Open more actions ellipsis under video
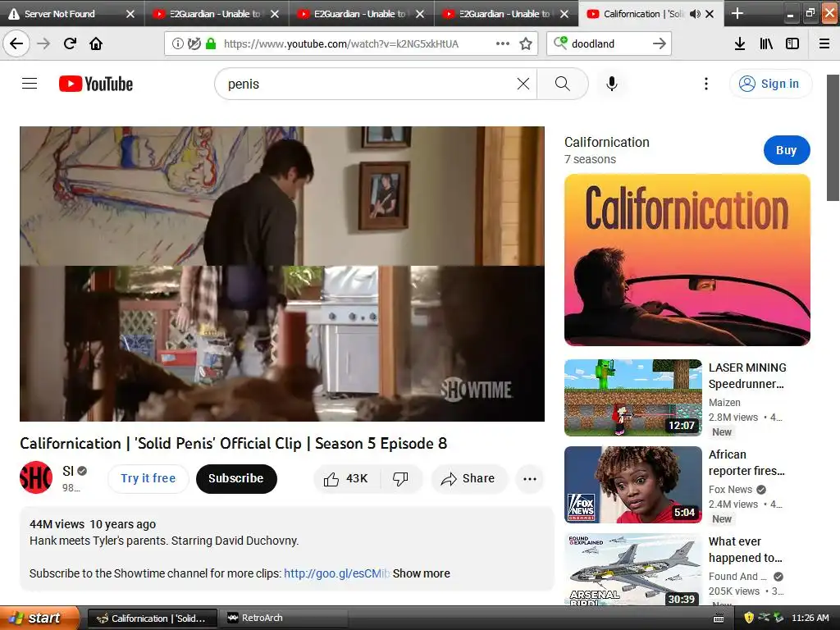840x630 pixels. coord(530,479)
